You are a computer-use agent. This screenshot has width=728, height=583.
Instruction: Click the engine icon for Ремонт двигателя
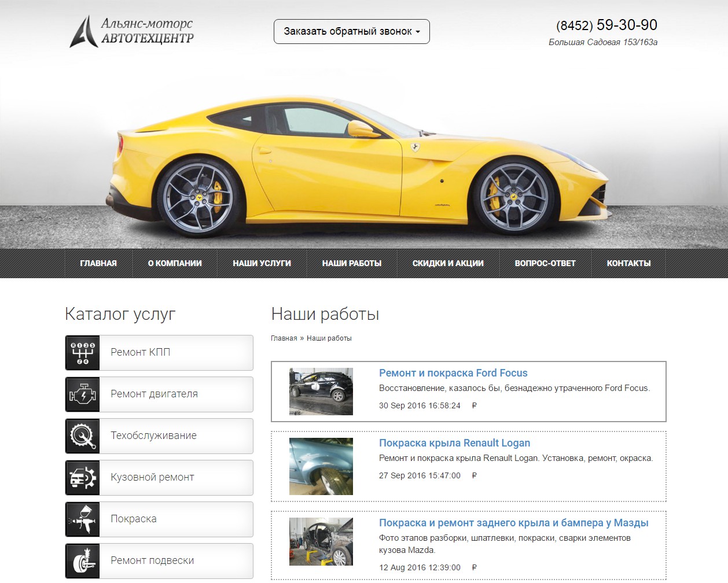(83, 394)
